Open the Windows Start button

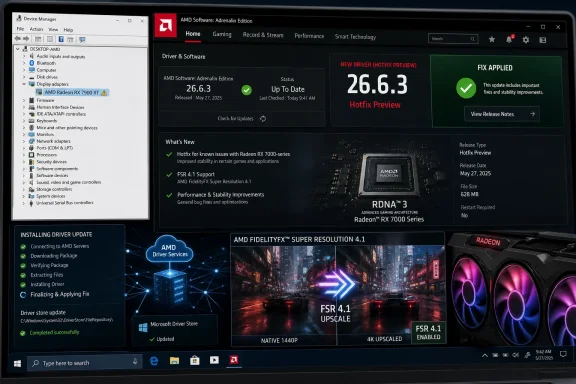click(x=17, y=363)
